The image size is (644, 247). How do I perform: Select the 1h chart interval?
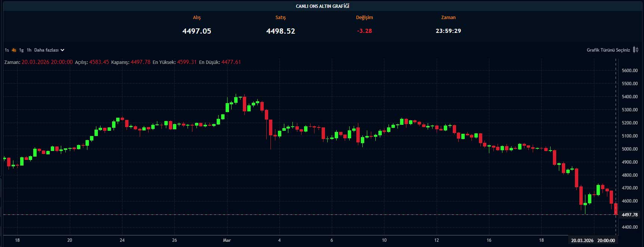click(x=29, y=50)
